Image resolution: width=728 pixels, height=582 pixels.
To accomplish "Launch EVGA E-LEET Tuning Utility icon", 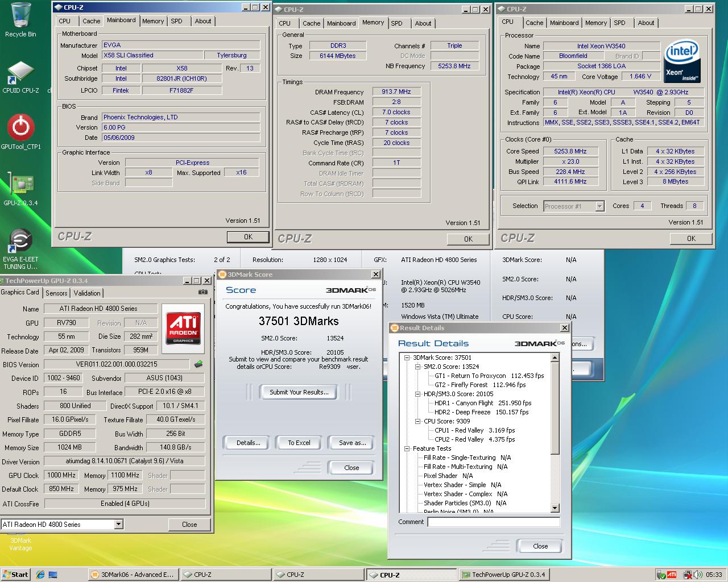I will click(x=20, y=249).
